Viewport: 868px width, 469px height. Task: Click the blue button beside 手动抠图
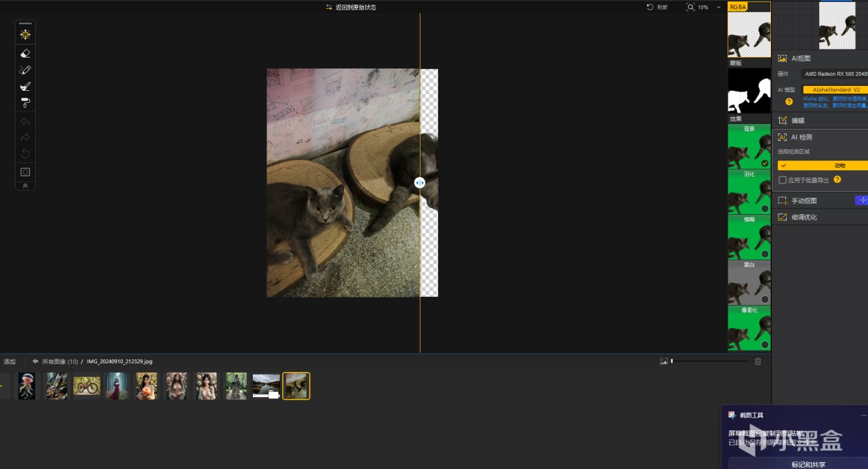(862, 200)
